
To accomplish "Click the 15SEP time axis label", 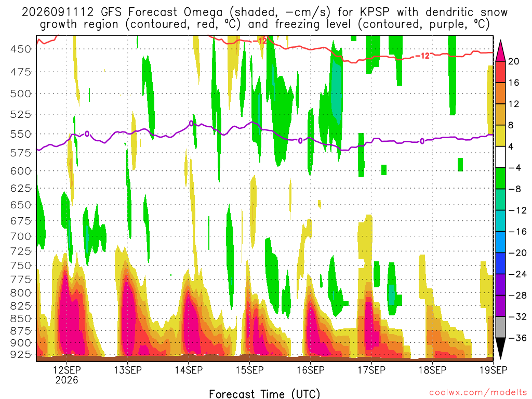I will coord(249,370).
